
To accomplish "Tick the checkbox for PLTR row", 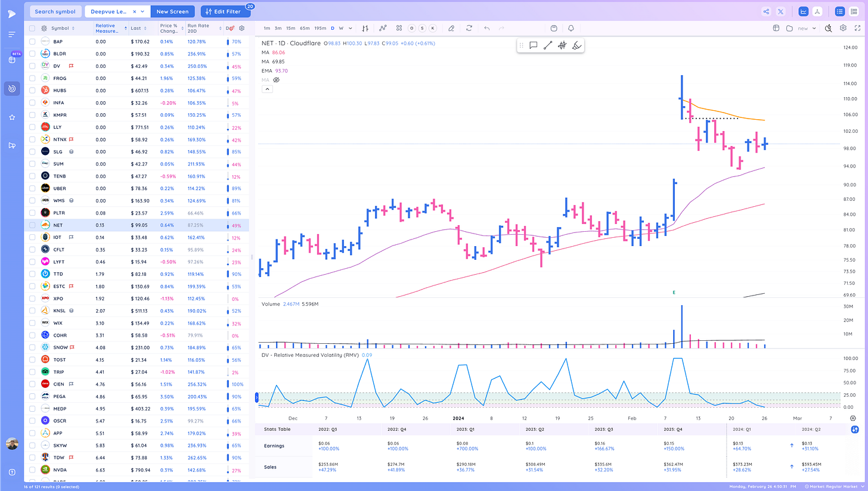I will click(x=32, y=213).
